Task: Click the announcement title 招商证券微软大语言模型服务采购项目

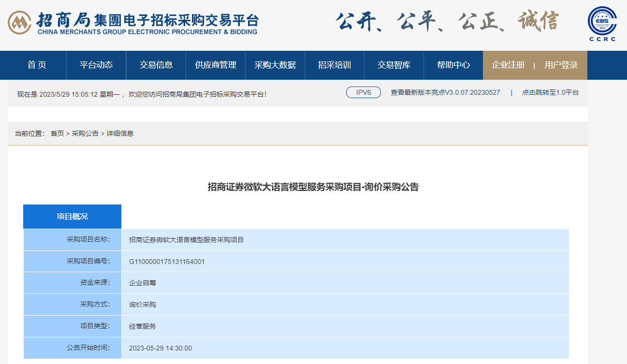Action: click(x=313, y=187)
